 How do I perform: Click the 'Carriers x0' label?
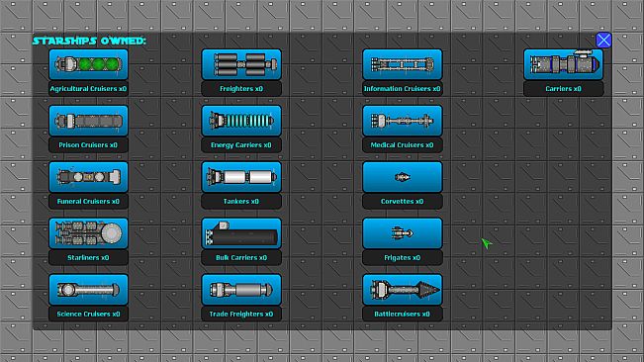(x=564, y=89)
